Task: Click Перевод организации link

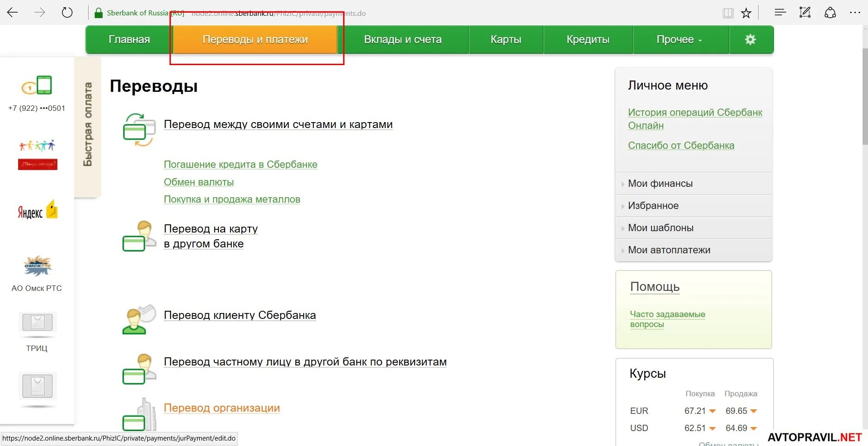Action: point(222,408)
